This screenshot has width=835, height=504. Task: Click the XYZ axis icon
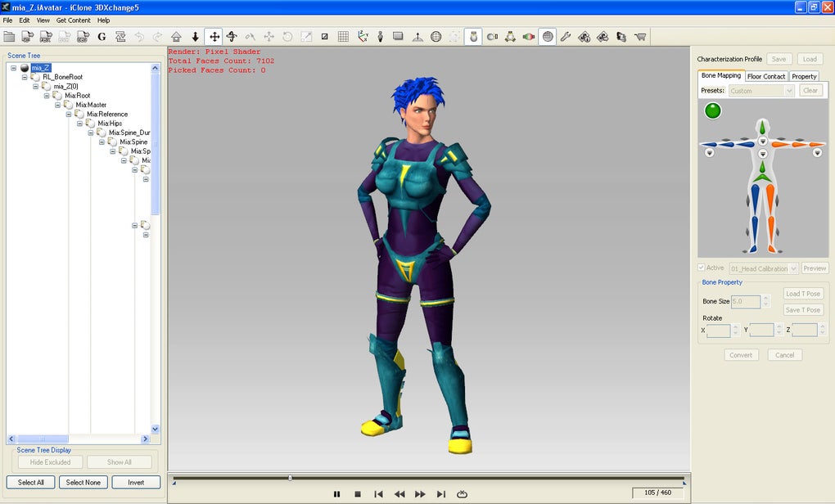363,37
